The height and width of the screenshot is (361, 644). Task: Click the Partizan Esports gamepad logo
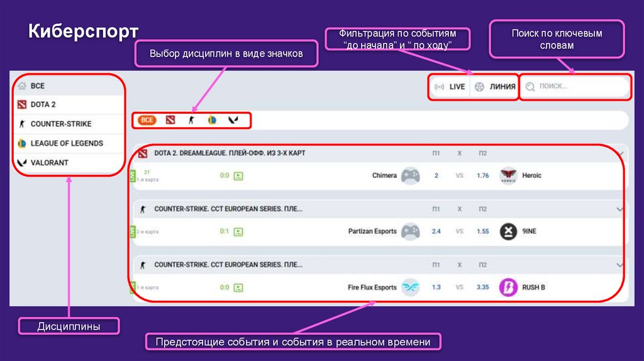pyautogui.click(x=410, y=231)
